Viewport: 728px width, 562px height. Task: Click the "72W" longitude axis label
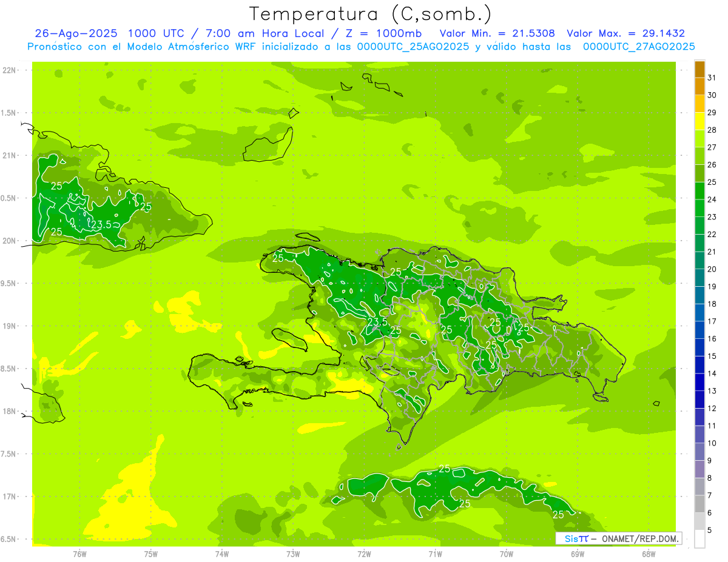click(364, 554)
